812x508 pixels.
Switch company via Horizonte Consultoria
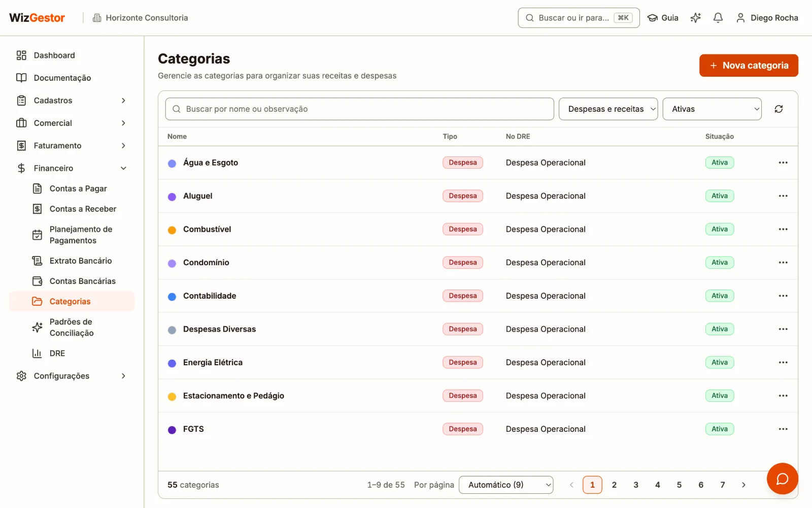(x=141, y=18)
